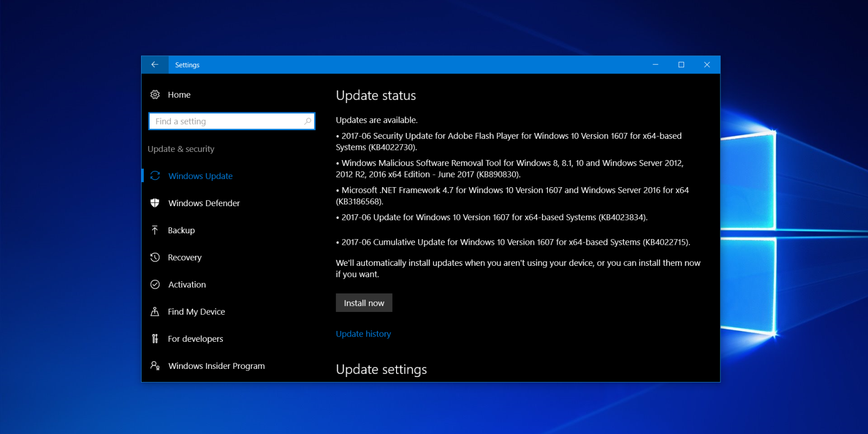Click the Backup upload arrow icon
Image resolution: width=868 pixels, height=434 pixels.
155,230
